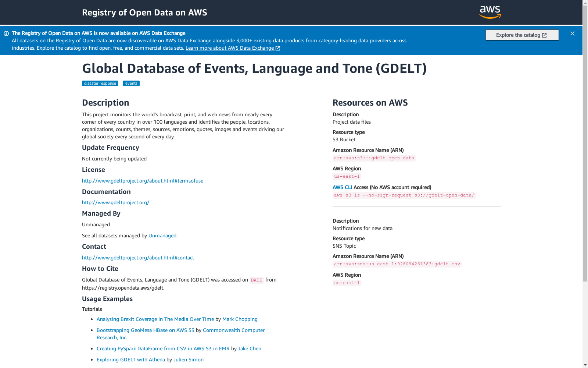Dismiss the Data Exchange banner with the X
Viewport: 588px width, 368px height.
[573, 33]
